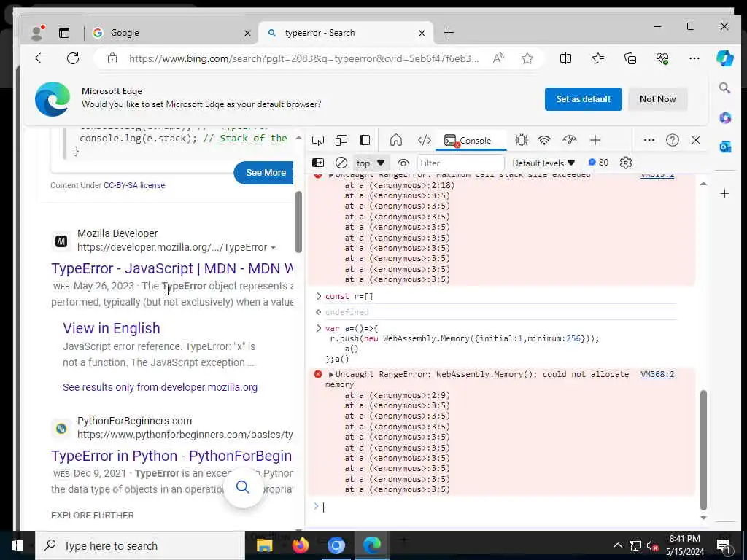
Task: Go back with the back arrow
Action: tap(41, 58)
